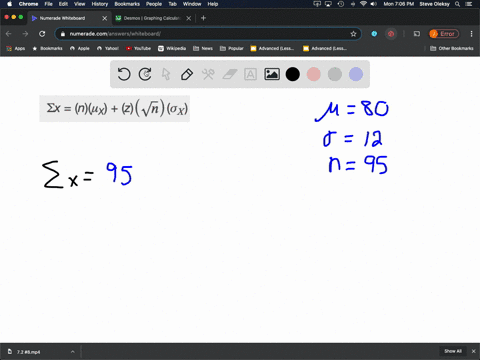
Task: Select the pen drawing tool
Action: pos(187,74)
